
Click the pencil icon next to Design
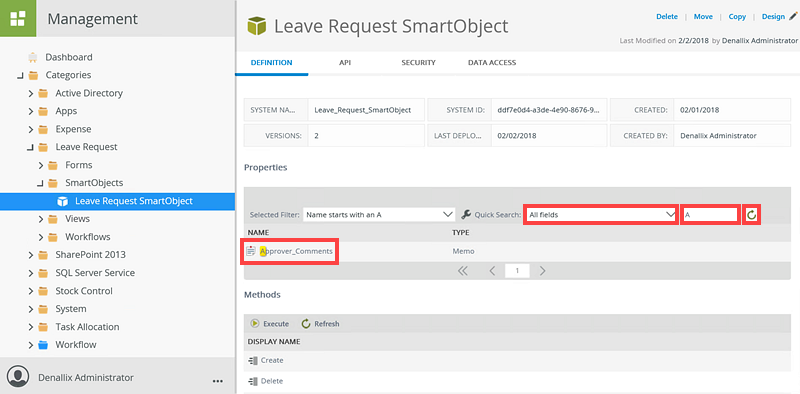pos(793,16)
